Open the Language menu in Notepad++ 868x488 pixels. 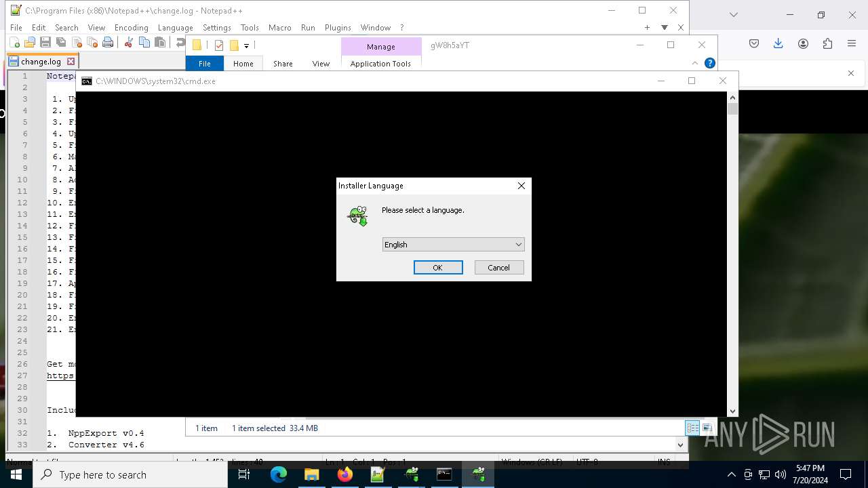(175, 28)
